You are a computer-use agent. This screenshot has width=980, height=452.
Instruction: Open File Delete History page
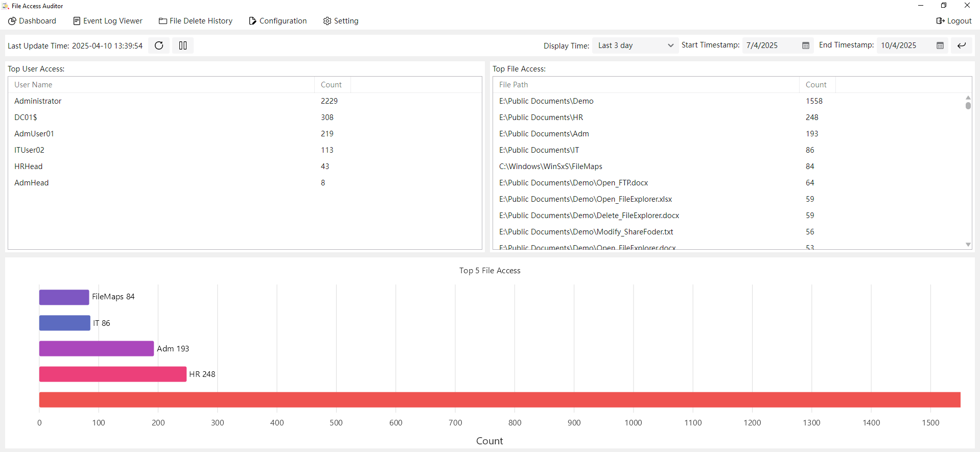click(x=196, y=21)
